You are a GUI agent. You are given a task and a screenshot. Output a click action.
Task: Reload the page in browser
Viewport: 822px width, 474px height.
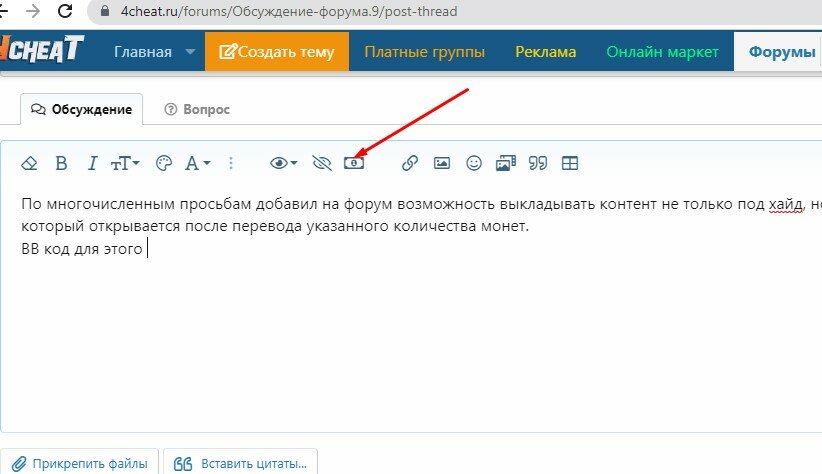[x=65, y=11]
